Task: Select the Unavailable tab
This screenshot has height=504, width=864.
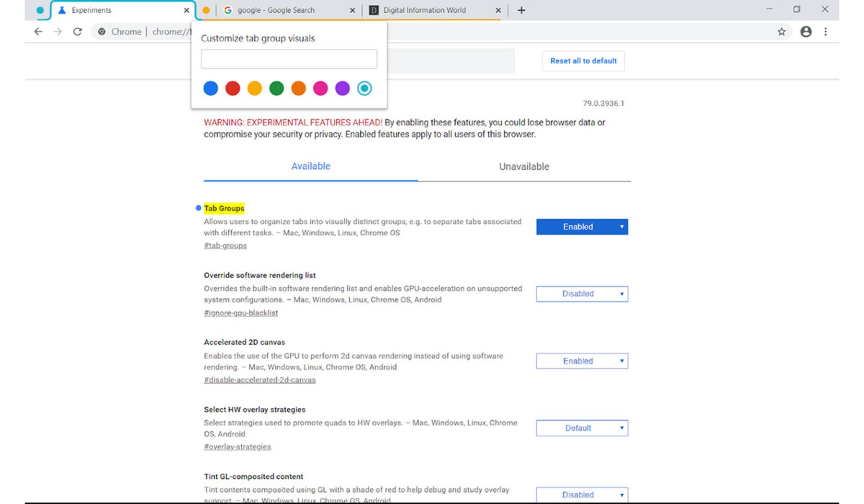Action: pyautogui.click(x=524, y=166)
